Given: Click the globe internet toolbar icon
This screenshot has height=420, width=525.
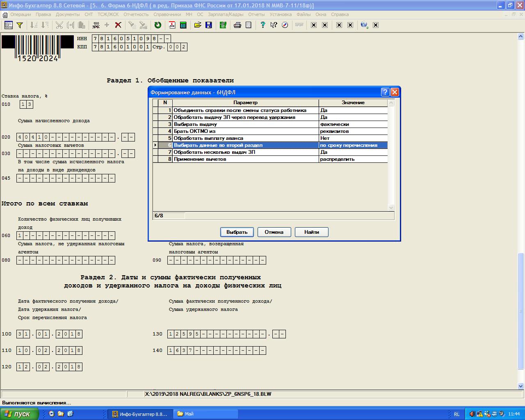Looking at the screenshot, I should tap(364, 25).
